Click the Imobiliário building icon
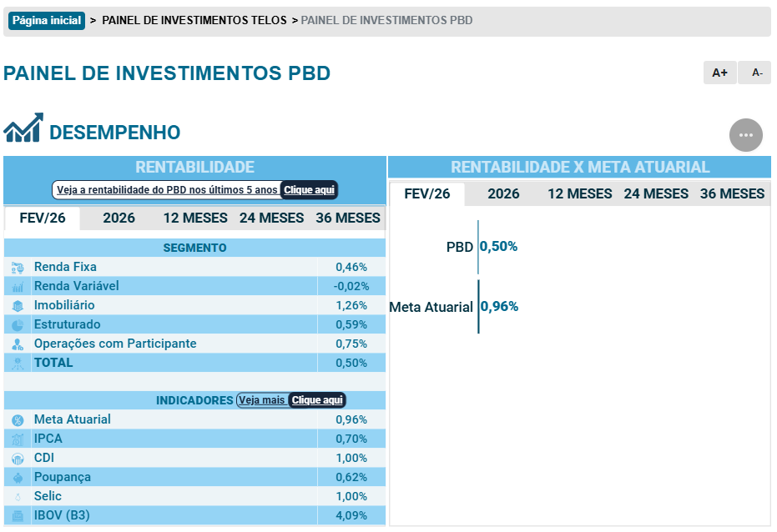The width and height of the screenshot is (777, 532). point(18,306)
